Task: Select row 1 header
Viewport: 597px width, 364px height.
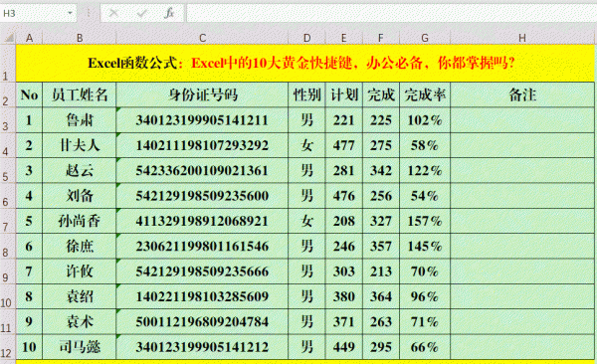Action: tap(8, 64)
